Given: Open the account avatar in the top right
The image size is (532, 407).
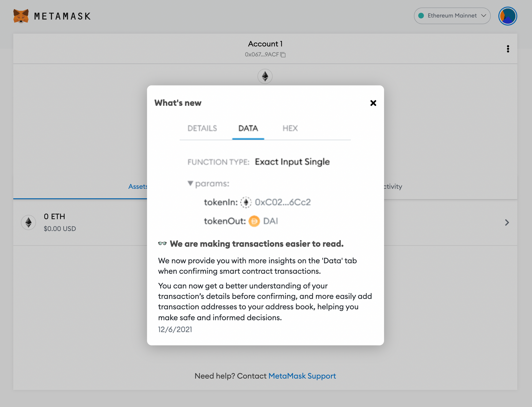Looking at the screenshot, I should coord(508,16).
